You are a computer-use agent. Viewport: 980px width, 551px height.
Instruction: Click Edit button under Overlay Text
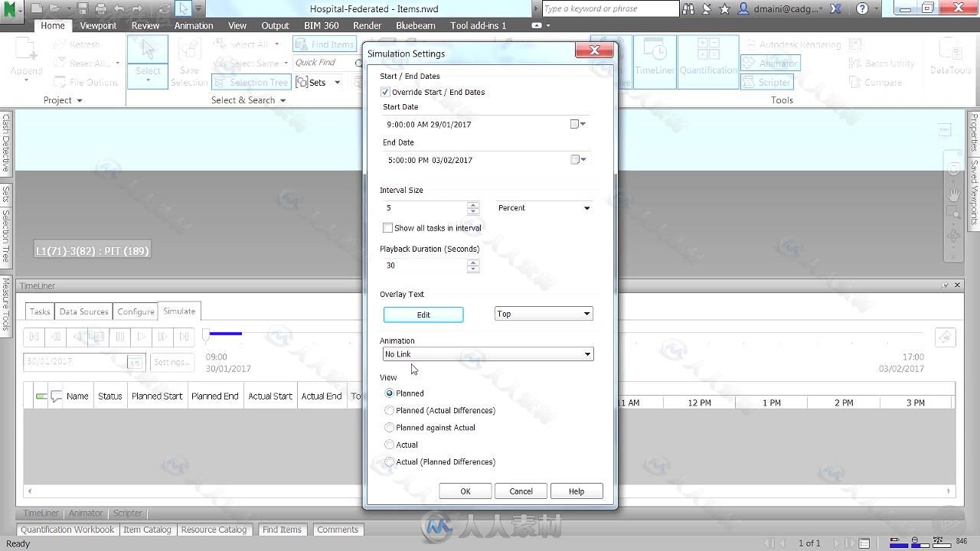click(423, 315)
